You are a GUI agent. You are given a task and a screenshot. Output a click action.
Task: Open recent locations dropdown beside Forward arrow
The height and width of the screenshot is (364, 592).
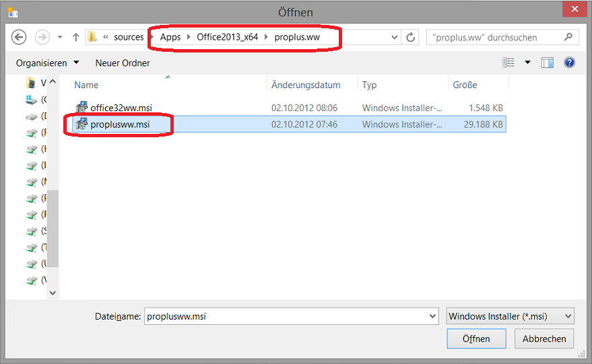click(x=60, y=37)
